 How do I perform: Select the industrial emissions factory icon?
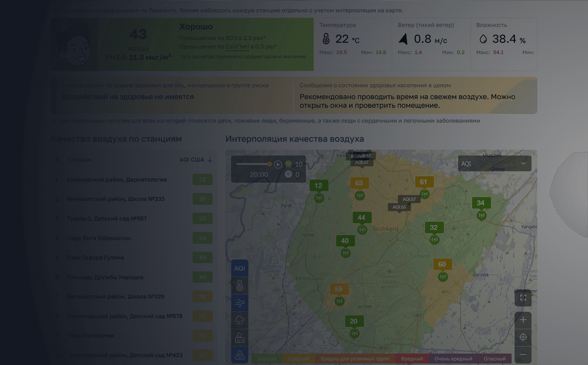pos(240,338)
